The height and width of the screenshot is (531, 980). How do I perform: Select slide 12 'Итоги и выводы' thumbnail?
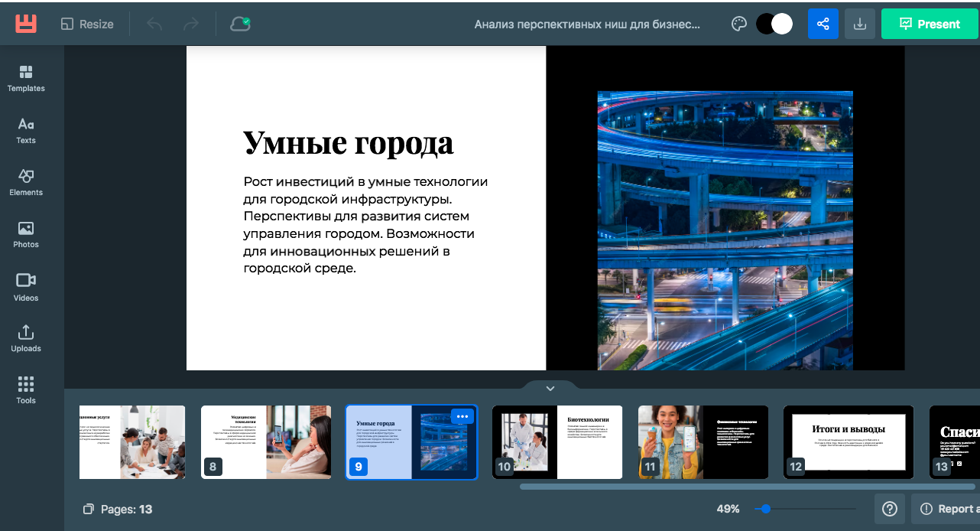pyautogui.click(x=848, y=442)
